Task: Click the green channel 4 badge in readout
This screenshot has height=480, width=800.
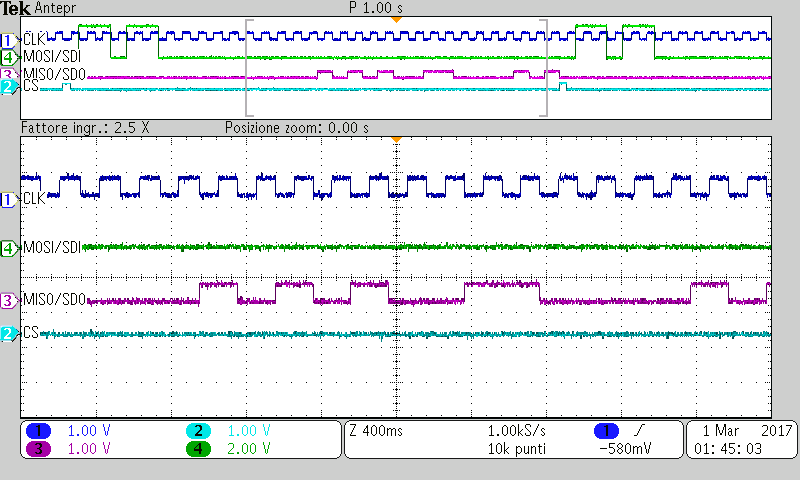Action: [198, 449]
